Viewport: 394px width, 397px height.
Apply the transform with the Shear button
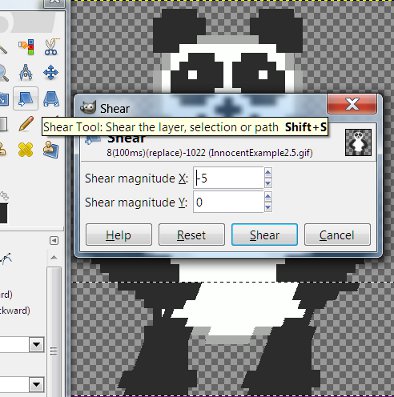click(265, 235)
